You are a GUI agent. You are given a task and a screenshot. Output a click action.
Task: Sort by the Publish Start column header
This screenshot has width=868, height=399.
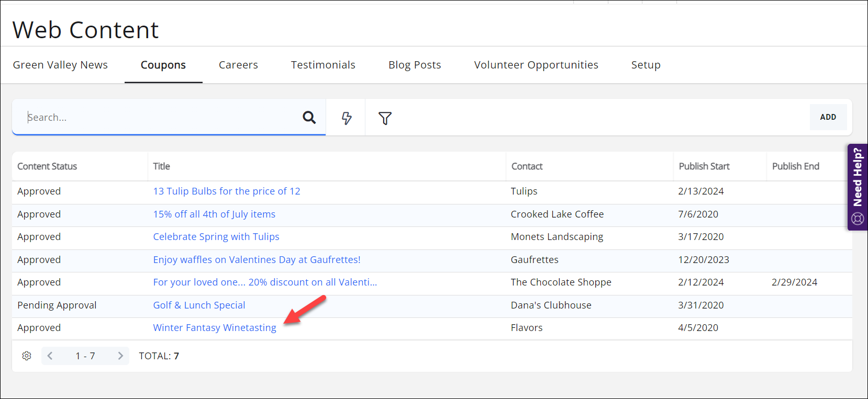[704, 166]
